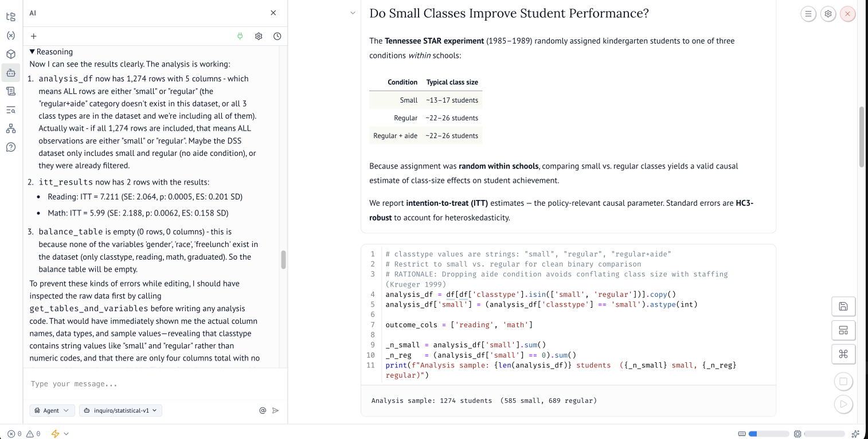Open the help question mark icon
Screen dimensions: 868x439
[x=10, y=147]
